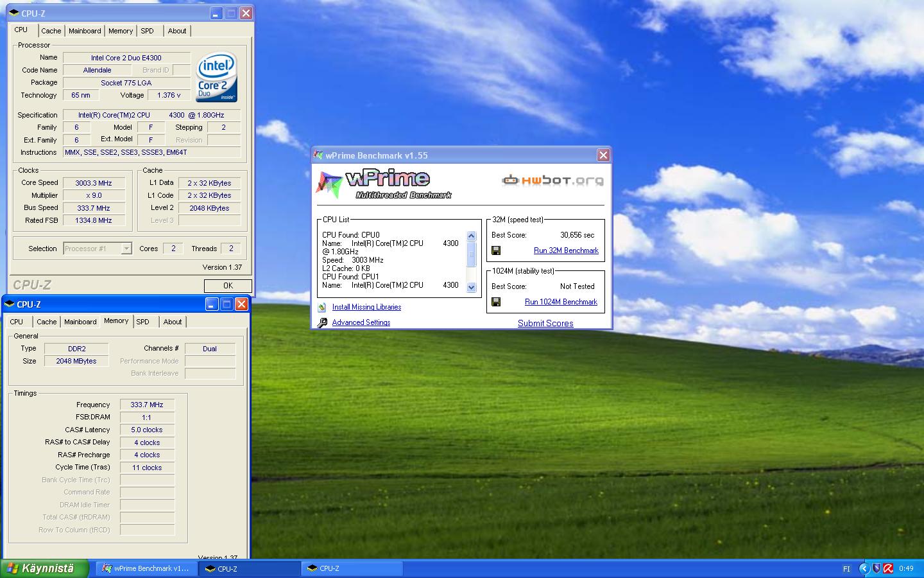Expand hidden tray icons arrow
The width and height of the screenshot is (924, 578).
click(864, 568)
